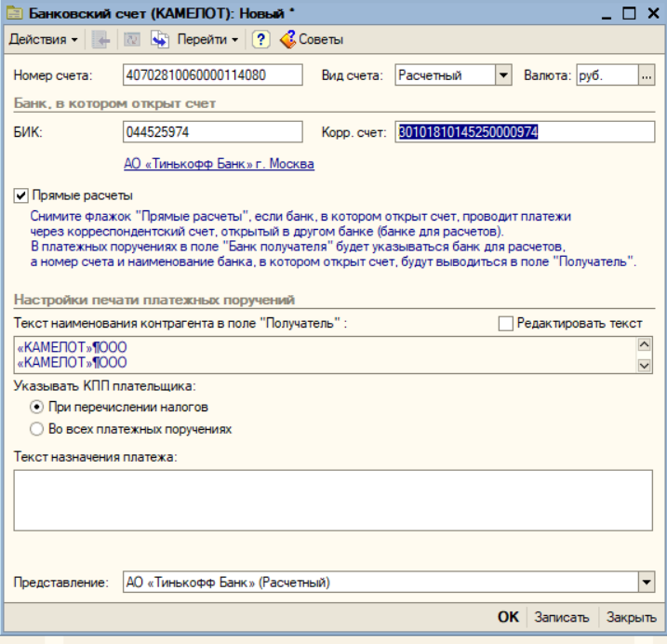Expand the Представление dropdown arrow
Screen dimensions: 667x644
click(x=647, y=582)
